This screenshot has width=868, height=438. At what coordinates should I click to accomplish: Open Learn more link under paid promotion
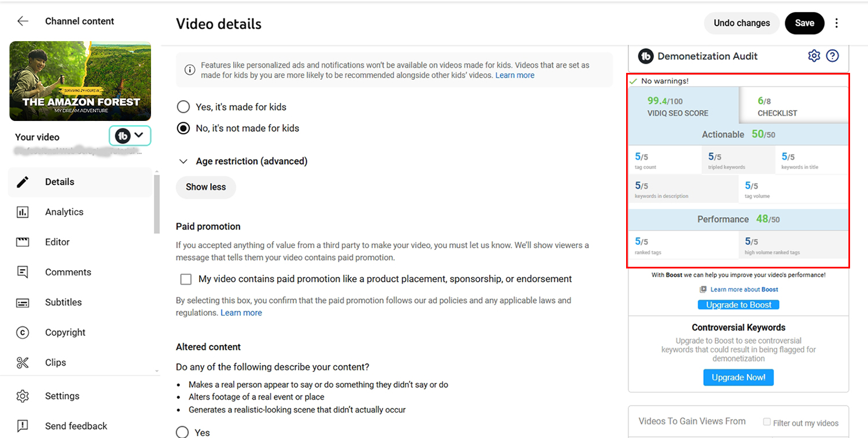pyautogui.click(x=241, y=312)
